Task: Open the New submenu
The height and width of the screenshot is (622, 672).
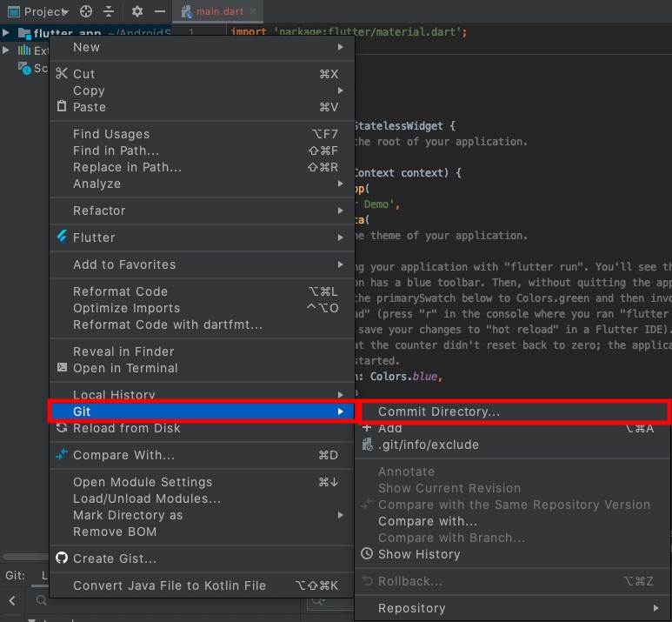Action: (202, 47)
